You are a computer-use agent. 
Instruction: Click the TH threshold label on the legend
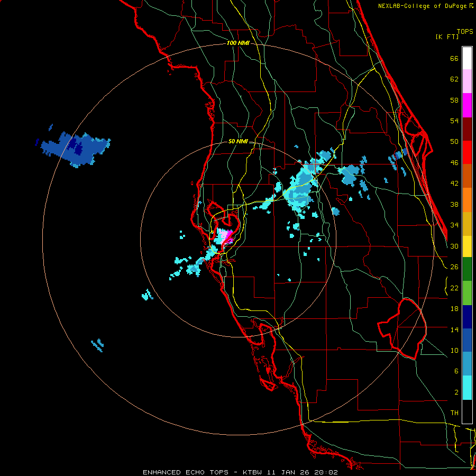pyautogui.click(x=454, y=413)
